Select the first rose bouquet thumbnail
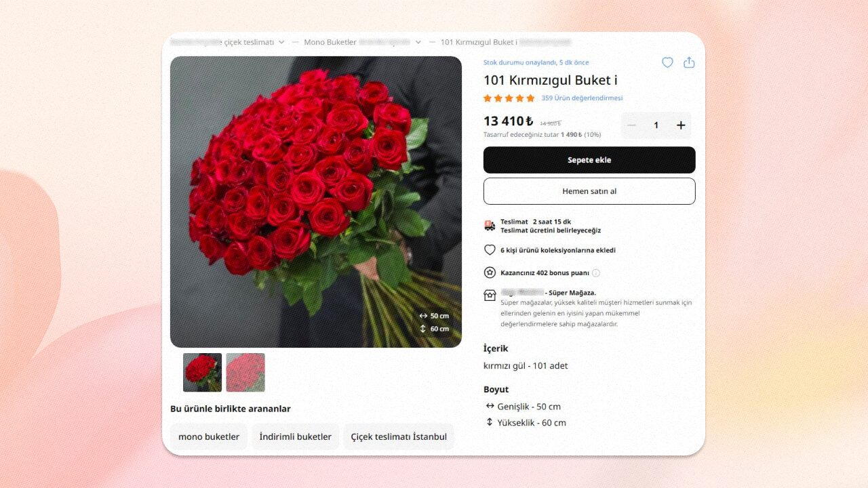Viewport: 868px width, 488px height. click(202, 372)
